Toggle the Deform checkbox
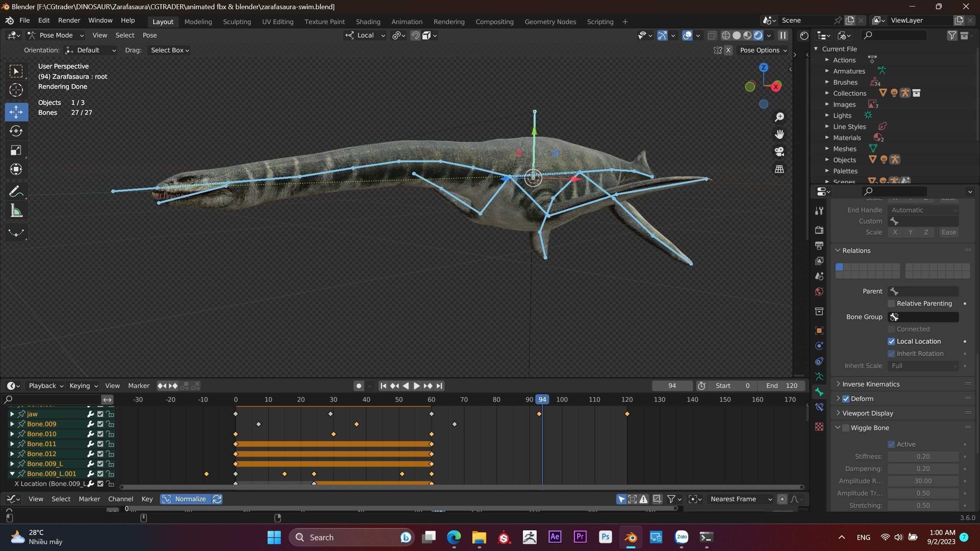Viewport: 980px width, 551px height. coord(846,399)
